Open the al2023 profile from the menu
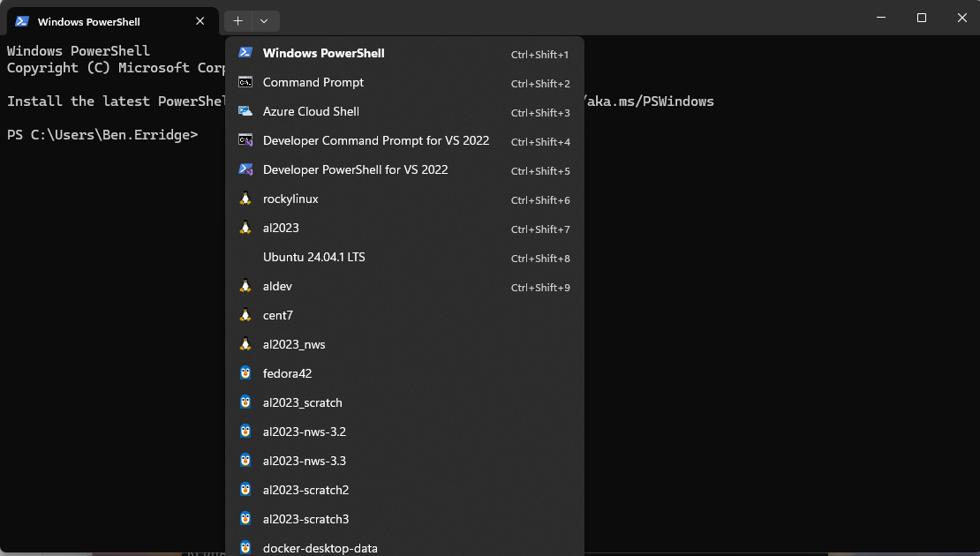This screenshot has height=556, width=980. (x=281, y=228)
